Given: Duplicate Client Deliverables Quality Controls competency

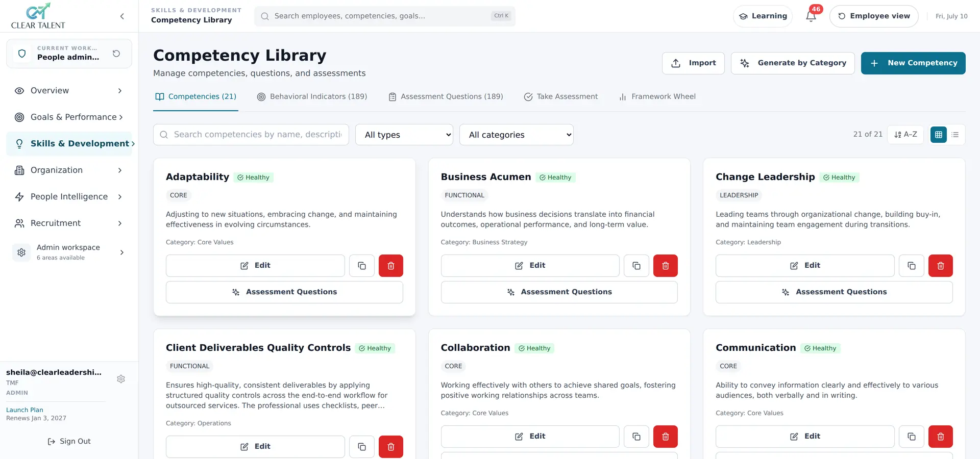Looking at the screenshot, I should pyautogui.click(x=362, y=447).
